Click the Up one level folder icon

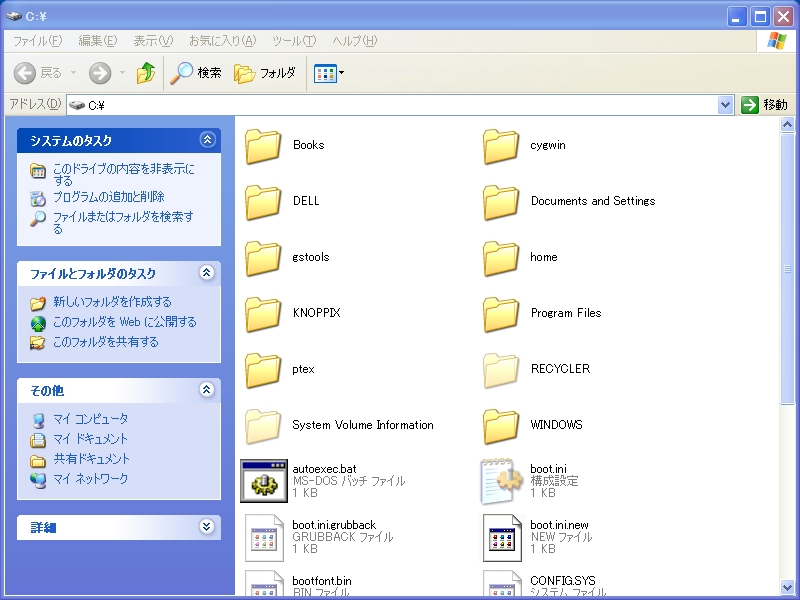(x=146, y=73)
